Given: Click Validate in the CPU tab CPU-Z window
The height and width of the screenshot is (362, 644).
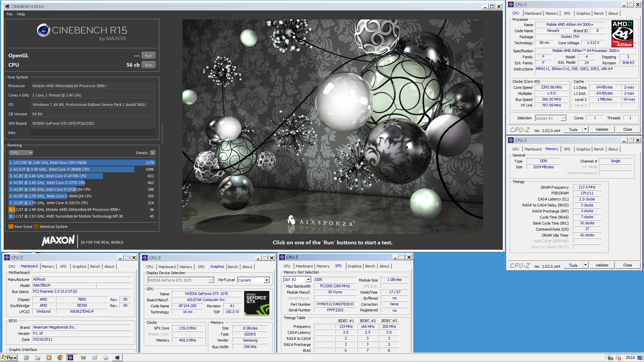Looking at the screenshot, I should click(x=602, y=129).
